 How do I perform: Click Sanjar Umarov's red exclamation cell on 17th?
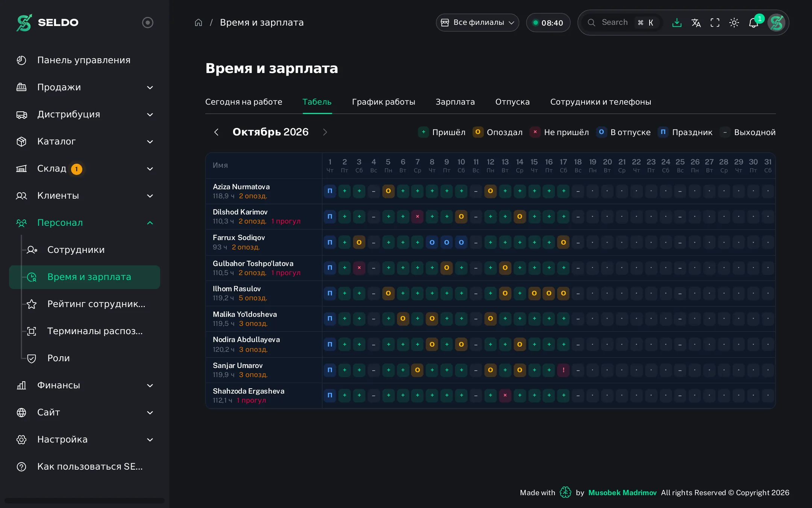[564, 370]
